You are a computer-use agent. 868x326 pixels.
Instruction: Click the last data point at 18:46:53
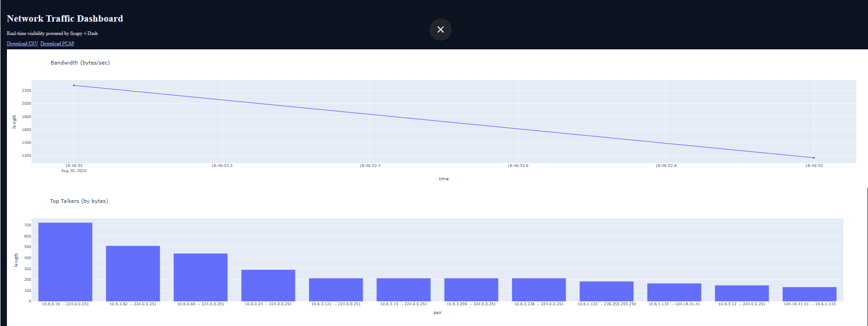tap(814, 158)
